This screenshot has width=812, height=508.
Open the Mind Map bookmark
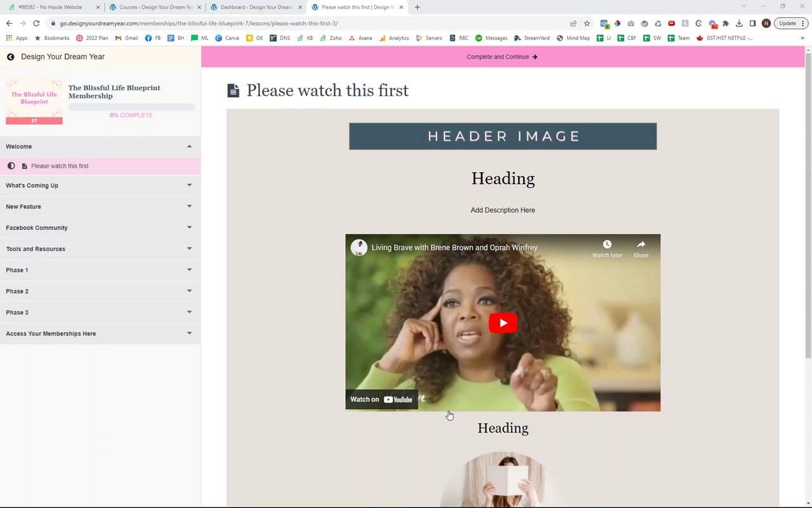(573, 38)
